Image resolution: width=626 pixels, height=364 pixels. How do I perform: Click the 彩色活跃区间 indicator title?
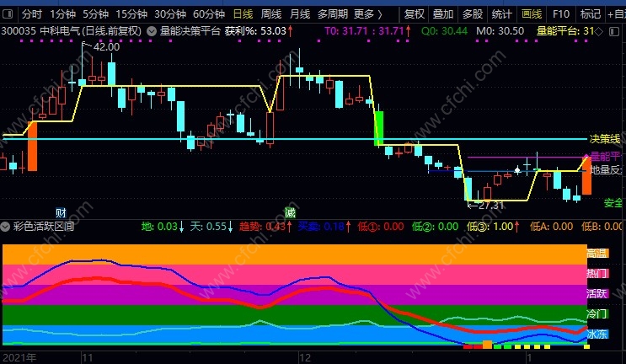[44, 227]
